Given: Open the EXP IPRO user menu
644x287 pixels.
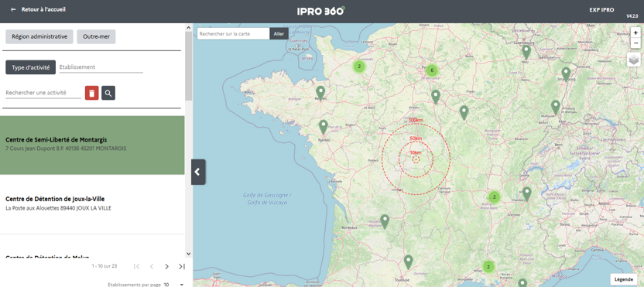Looking at the screenshot, I should tap(601, 10).
